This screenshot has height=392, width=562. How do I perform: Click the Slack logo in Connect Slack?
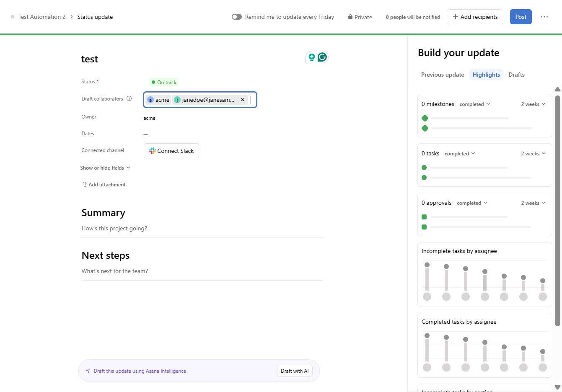click(153, 151)
